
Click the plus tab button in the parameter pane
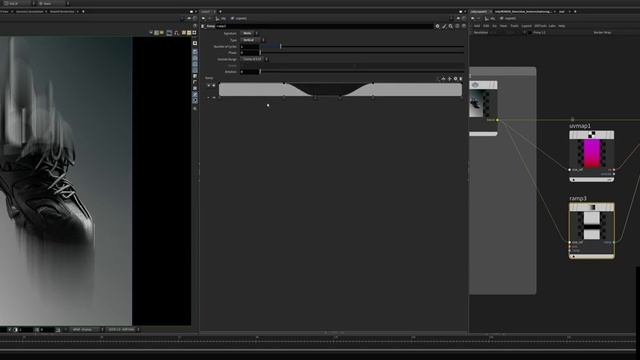(x=220, y=11)
